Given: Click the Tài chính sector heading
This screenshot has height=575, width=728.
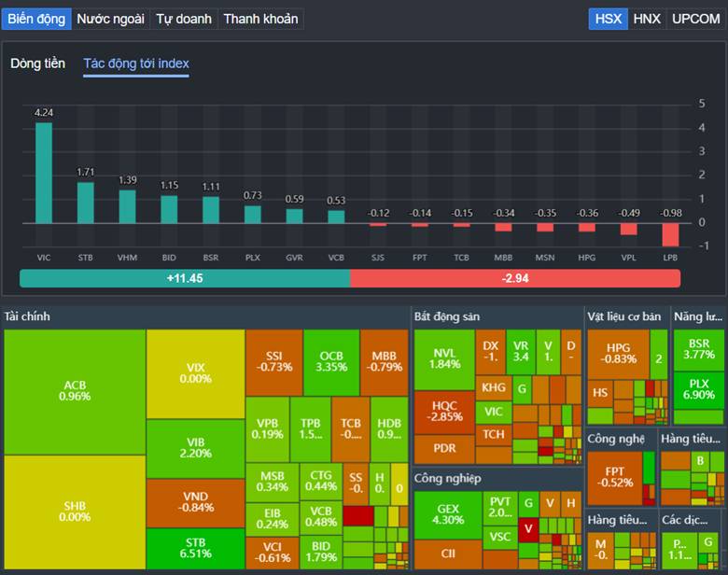Looking at the screenshot, I should (x=27, y=316).
